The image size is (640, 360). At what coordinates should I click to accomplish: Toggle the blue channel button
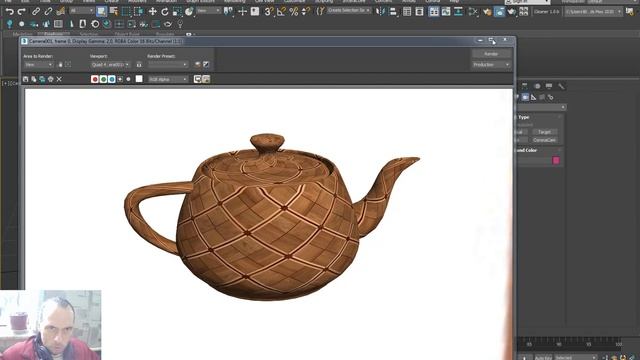[112, 79]
